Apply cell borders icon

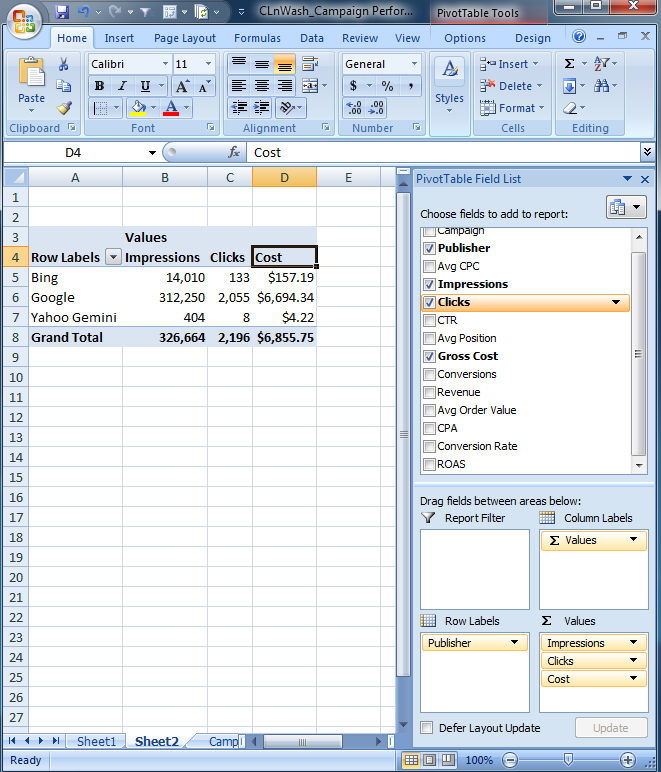tap(100, 108)
